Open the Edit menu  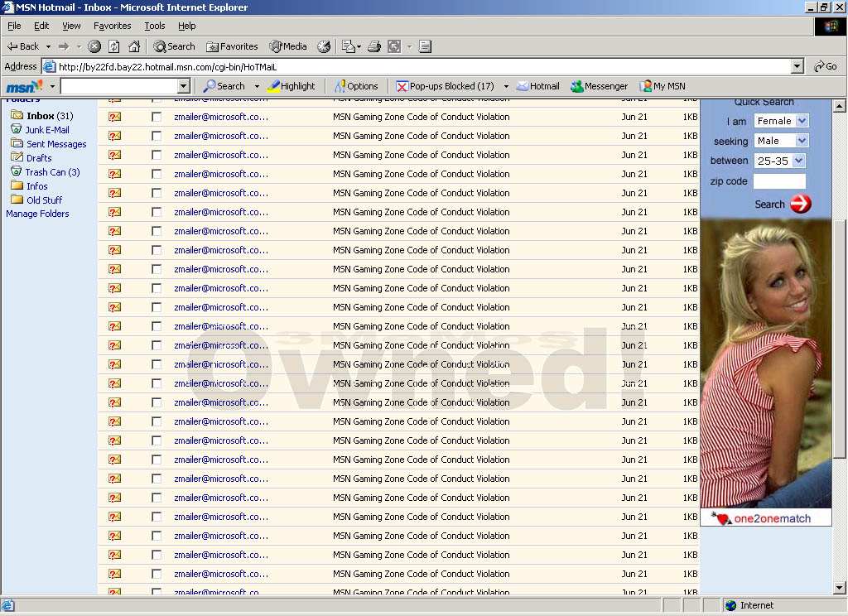tap(41, 26)
